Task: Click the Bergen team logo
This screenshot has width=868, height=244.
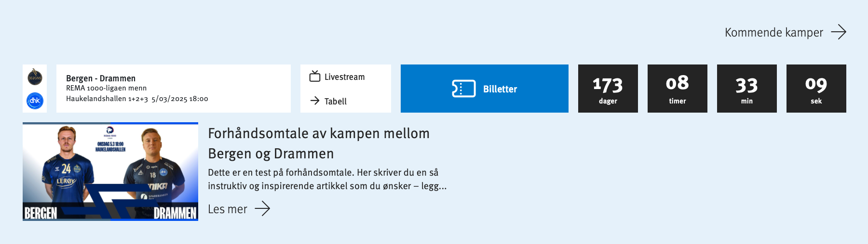Action: [35, 77]
